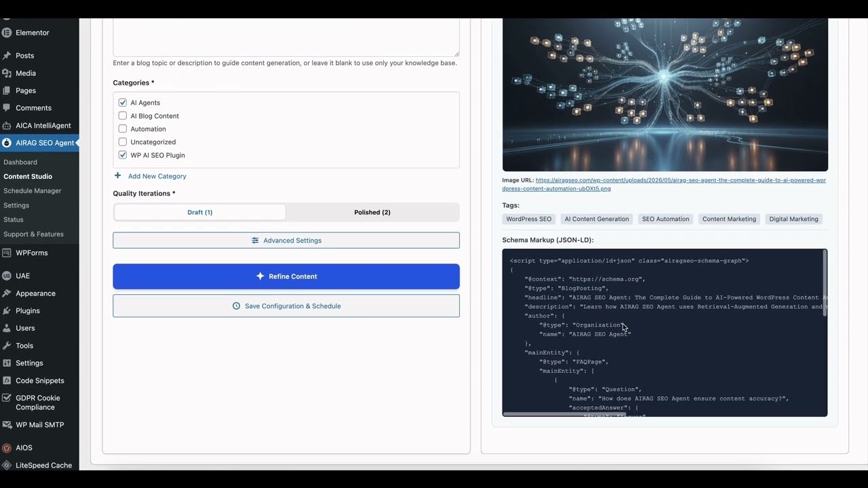
Task: Expand the Advanced Settings section
Action: coord(286,241)
